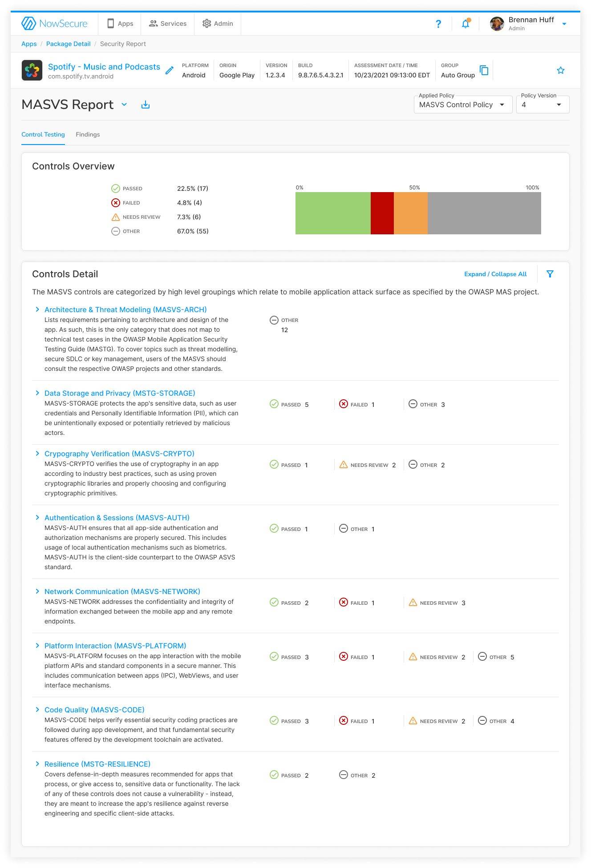This screenshot has width=591, height=868.
Task: Open the Apps menu
Action: (x=120, y=24)
